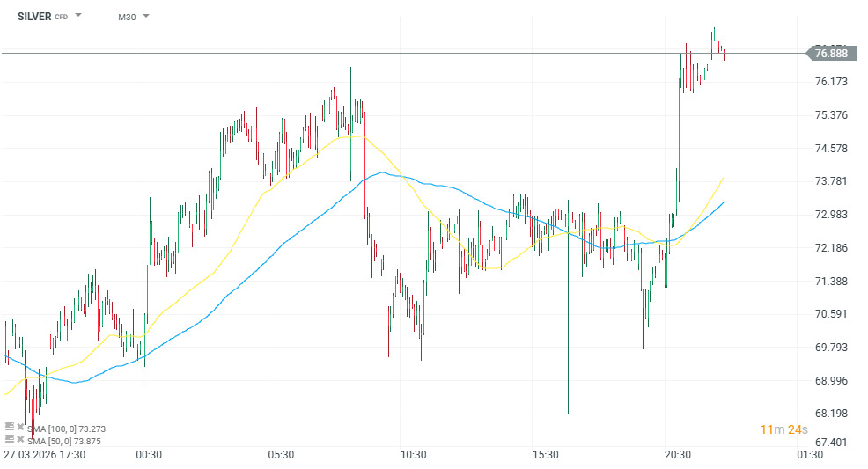Click the 15:30 time axis label

pos(545,455)
